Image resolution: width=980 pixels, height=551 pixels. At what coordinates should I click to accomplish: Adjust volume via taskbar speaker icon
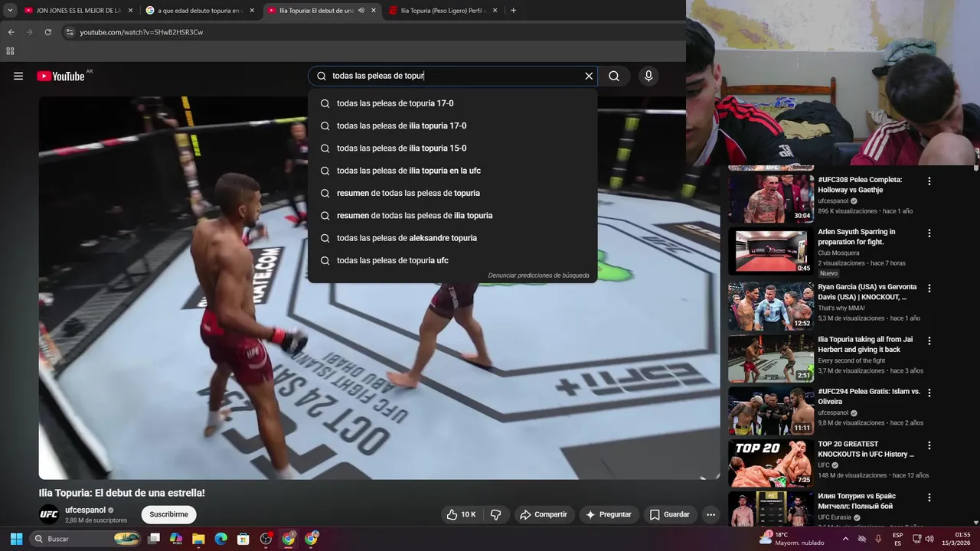pos(929,539)
